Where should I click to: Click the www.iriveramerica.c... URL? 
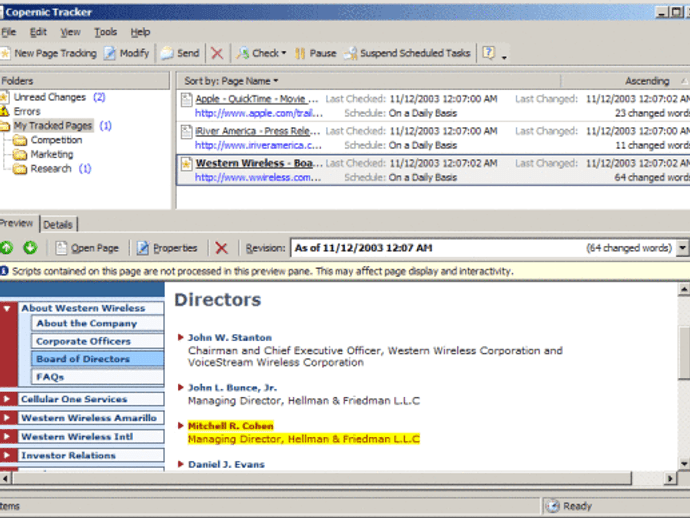tap(258, 146)
